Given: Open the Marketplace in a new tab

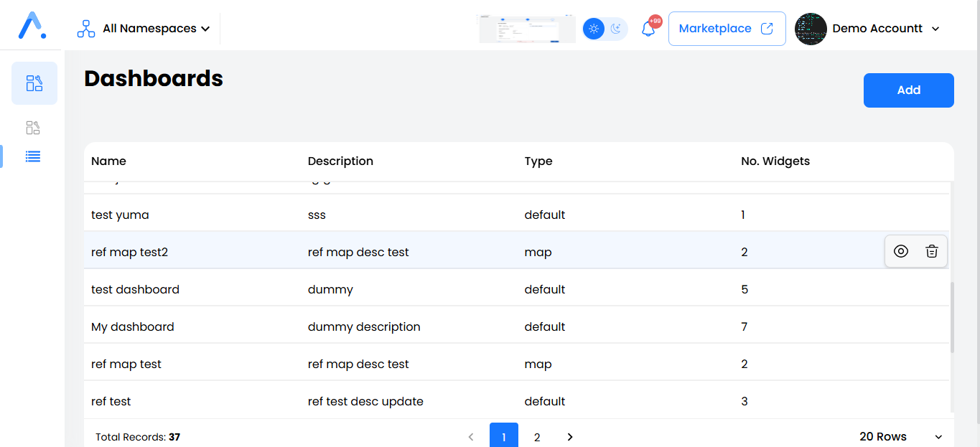Looking at the screenshot, I should pyautogui.click(x=726, y=28).
